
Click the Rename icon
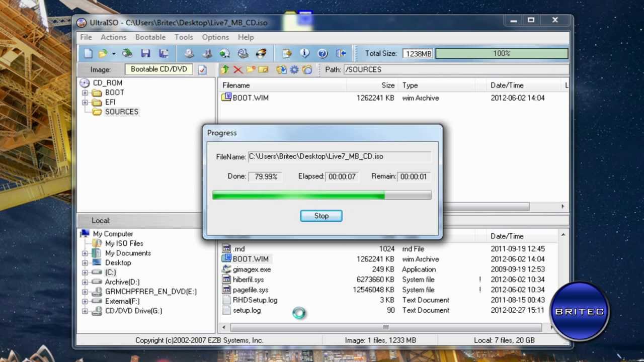pyautogui.click(x=263, y=70)
